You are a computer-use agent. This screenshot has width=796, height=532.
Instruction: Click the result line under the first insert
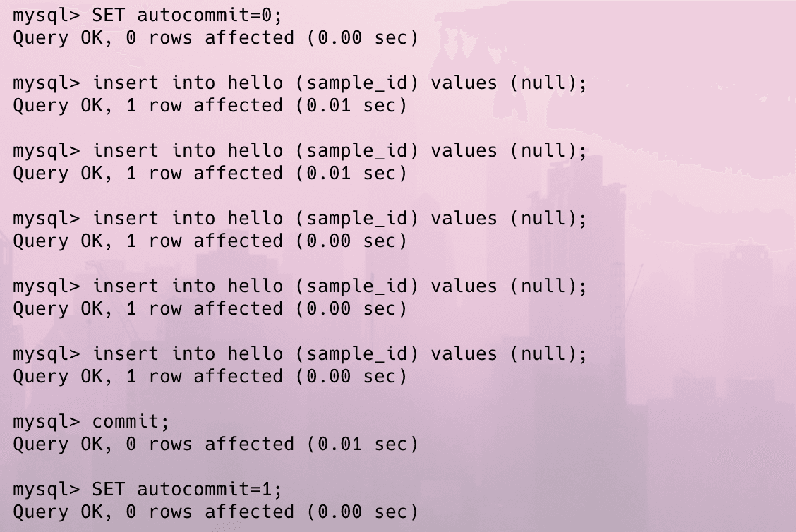coord(210,106)
